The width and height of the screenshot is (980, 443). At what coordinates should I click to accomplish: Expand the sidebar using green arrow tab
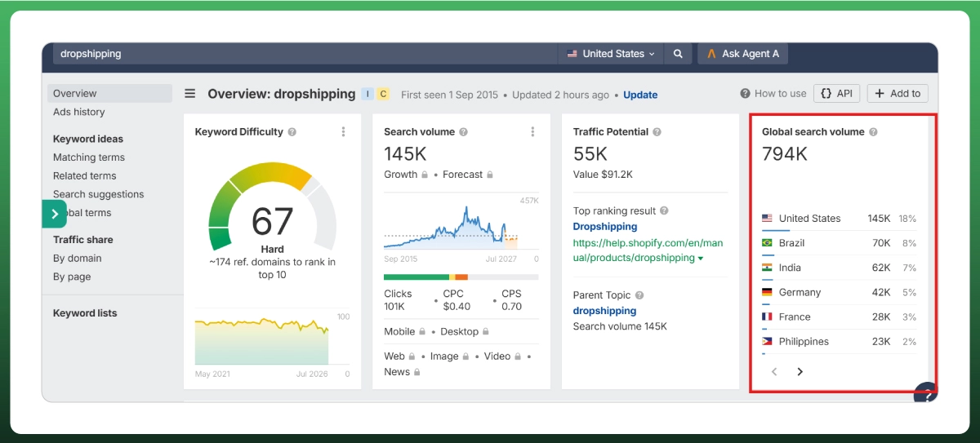[54, 214]
